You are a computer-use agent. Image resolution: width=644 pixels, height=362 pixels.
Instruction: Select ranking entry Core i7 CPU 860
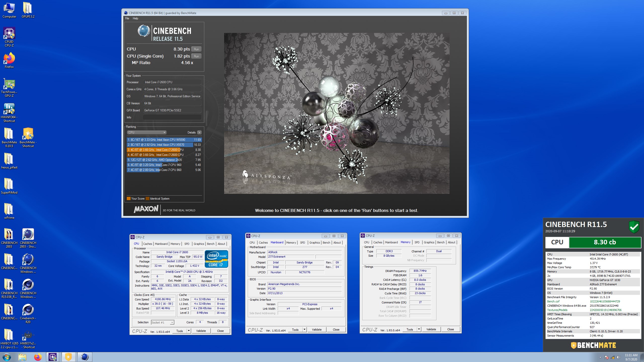[x=164, y=170]
